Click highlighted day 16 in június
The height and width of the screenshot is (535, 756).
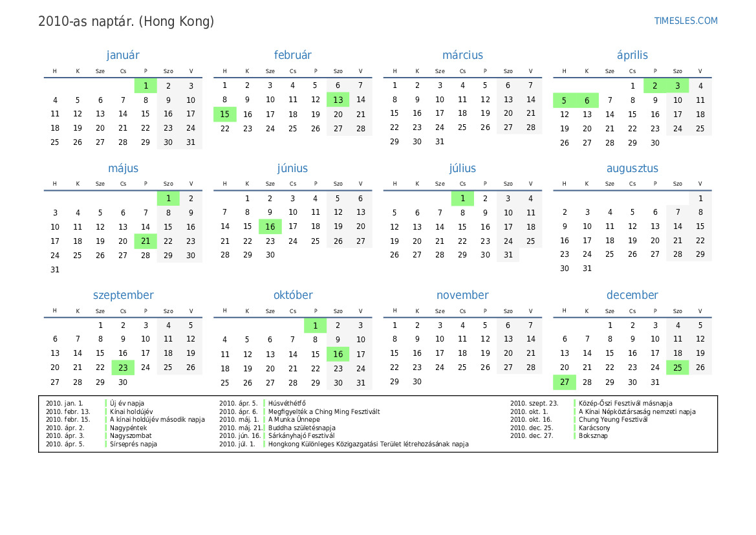pyautogui.click(x=270, y=226)
